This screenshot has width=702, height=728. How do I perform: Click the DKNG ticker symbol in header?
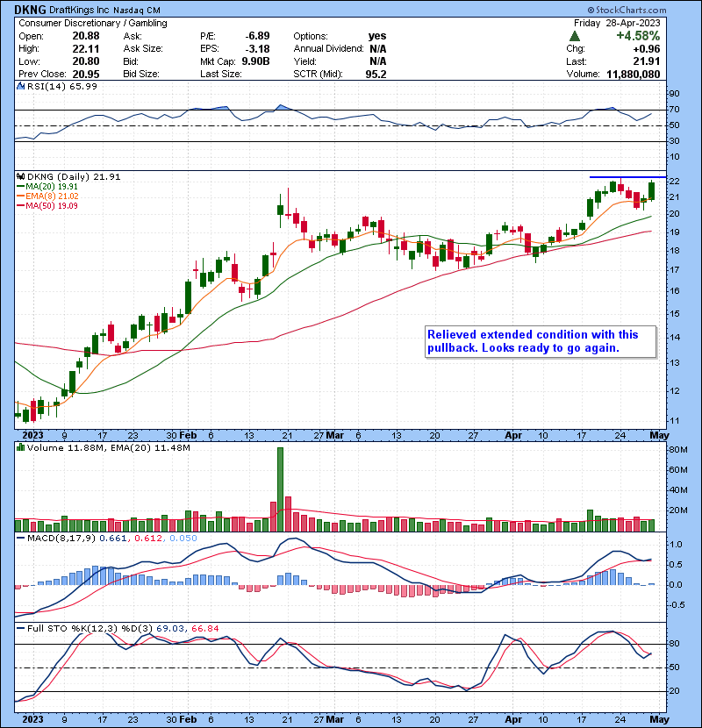pyautogui.click(x=30, y=10)
